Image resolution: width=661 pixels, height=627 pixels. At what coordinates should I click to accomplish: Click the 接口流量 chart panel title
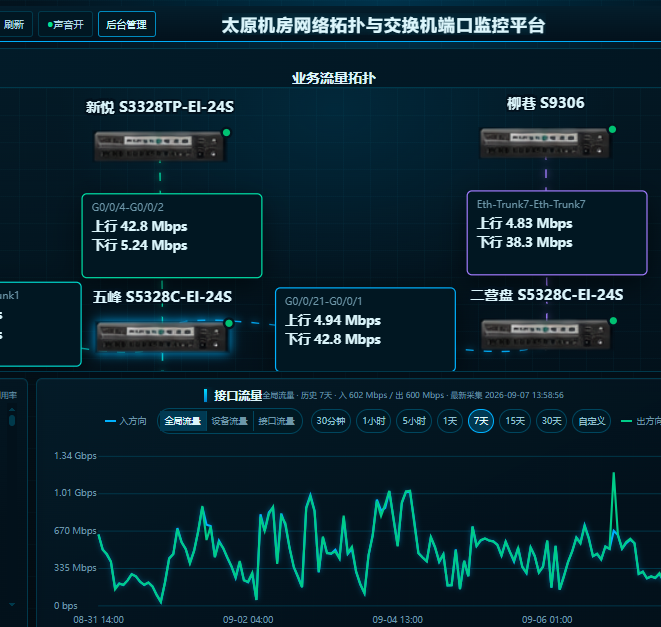pyautogui.click(x=238, y=395)
